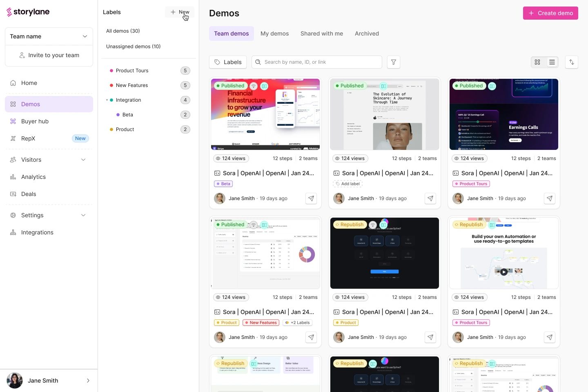Switch to list view layout
Screen dimensions: 588x392
tap(552, 62)
